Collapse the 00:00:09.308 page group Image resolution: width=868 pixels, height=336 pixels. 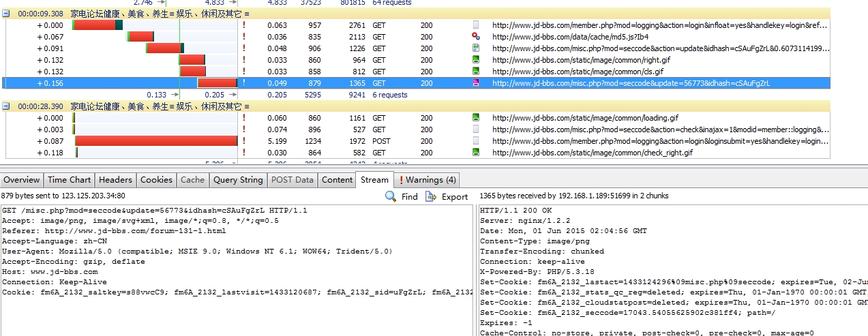[x=6, y=14]
